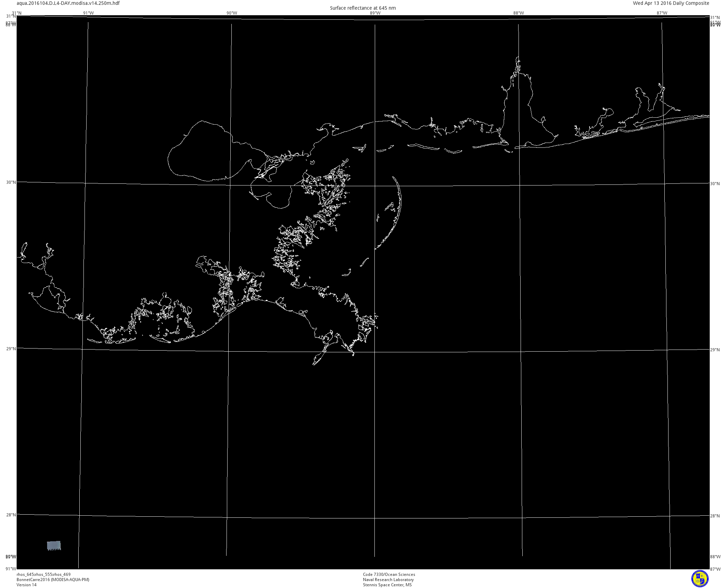Image resolution: width=726 pixels, height=588 pixels.
Task: Click the 'Stennis Space Center, MS' text
Action: tap(387, 585)
